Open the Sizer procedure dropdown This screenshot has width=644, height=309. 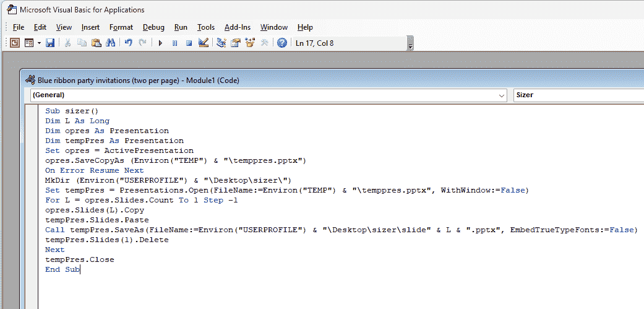[x=578, y=95]
